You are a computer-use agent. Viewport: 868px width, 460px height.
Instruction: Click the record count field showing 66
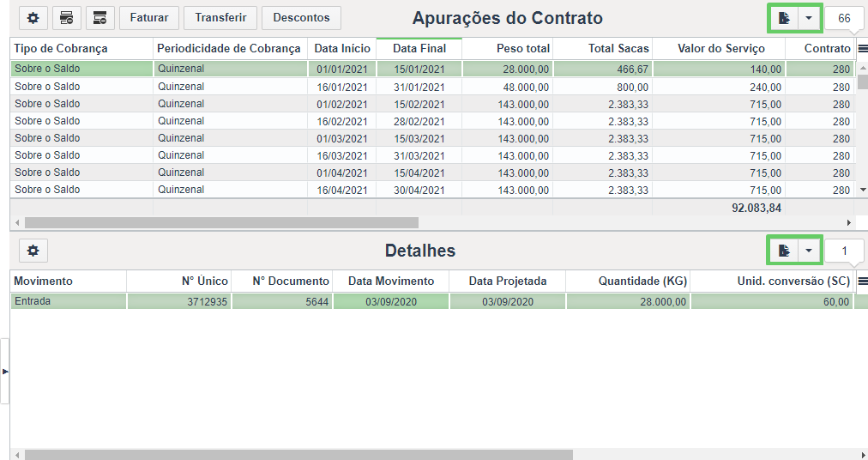844,18
